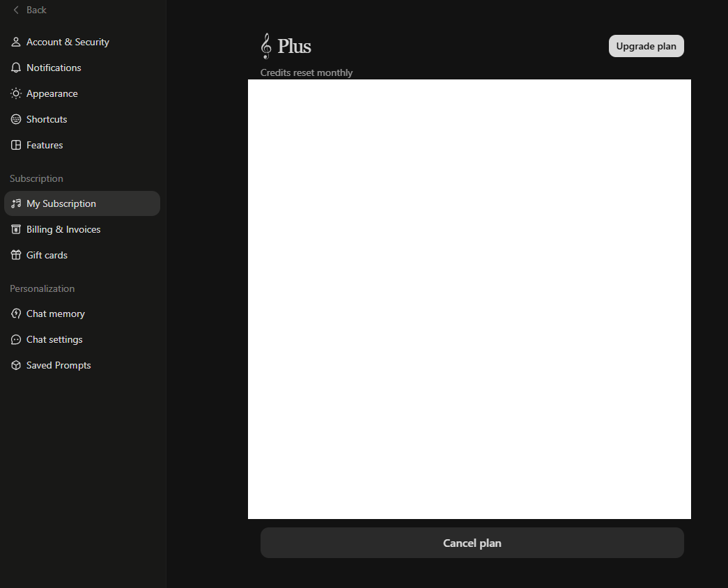Viewport: 728px width, 588px height.
Task: Open Billing & Invoices page
Action: [x=82, y=229]
